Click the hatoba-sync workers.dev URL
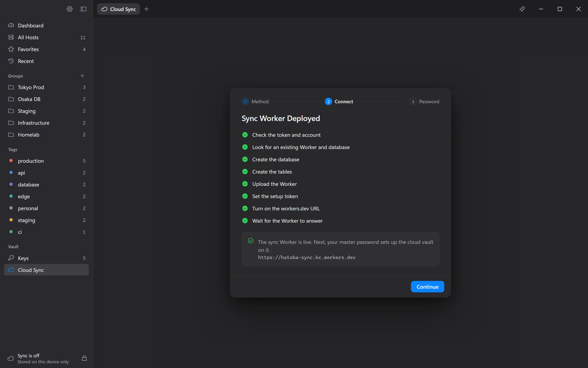Screen dimensions: 588x368 click(x=307, y=258)
